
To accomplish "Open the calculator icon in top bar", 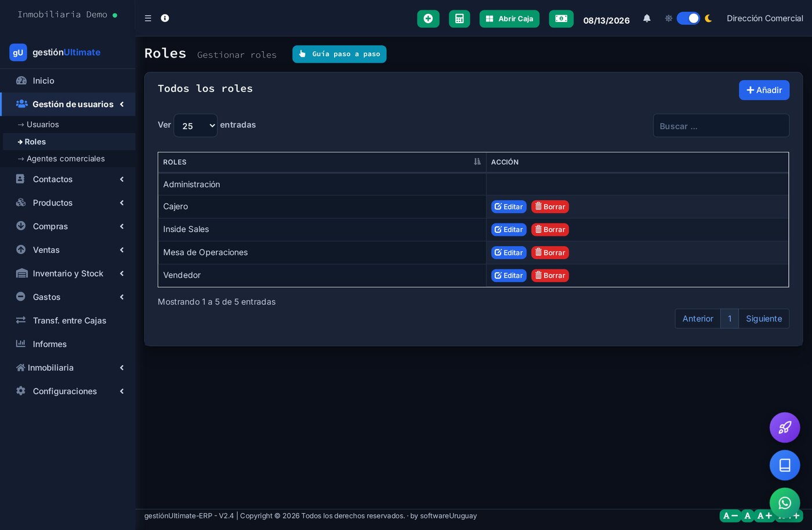I will coord(459,19).
